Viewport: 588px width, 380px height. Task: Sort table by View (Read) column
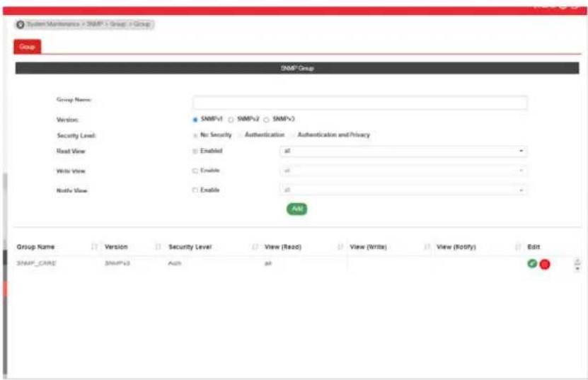tap(340, 247)
